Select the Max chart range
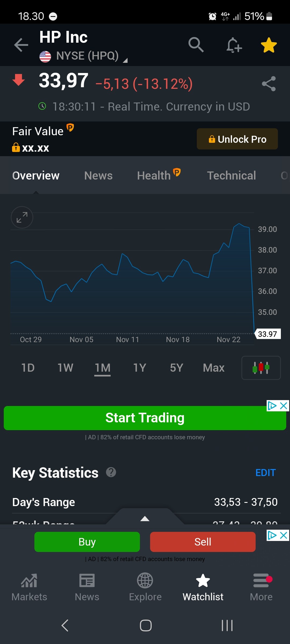290x644 pixels. pyautogui.click(x=214, y=368)
